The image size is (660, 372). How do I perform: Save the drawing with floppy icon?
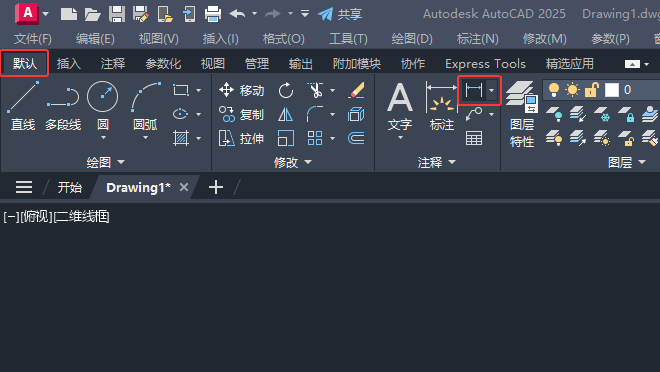[117, 14]
